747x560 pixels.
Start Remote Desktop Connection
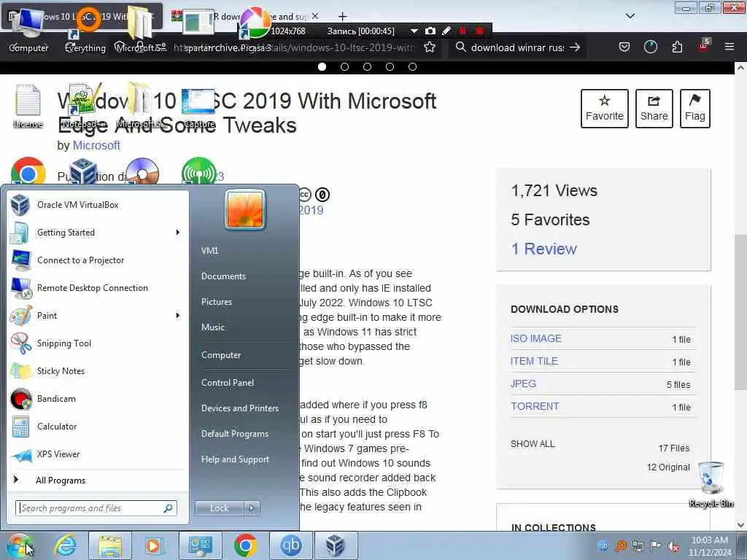98,287
